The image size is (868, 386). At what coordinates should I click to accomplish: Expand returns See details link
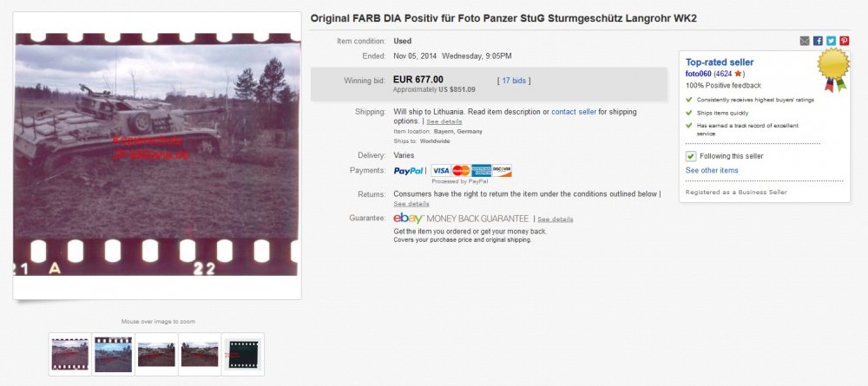(411, 204)
